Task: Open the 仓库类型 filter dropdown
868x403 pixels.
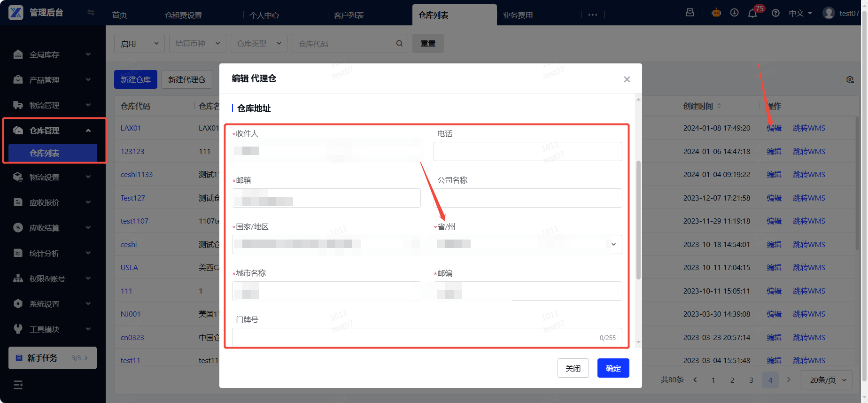Action: click(259, 43)
